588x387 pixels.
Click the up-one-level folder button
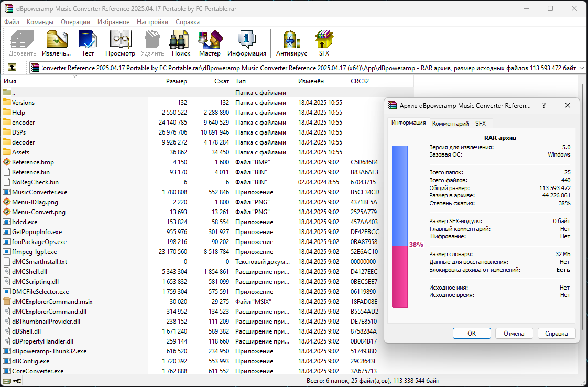[x=12, y=68]
